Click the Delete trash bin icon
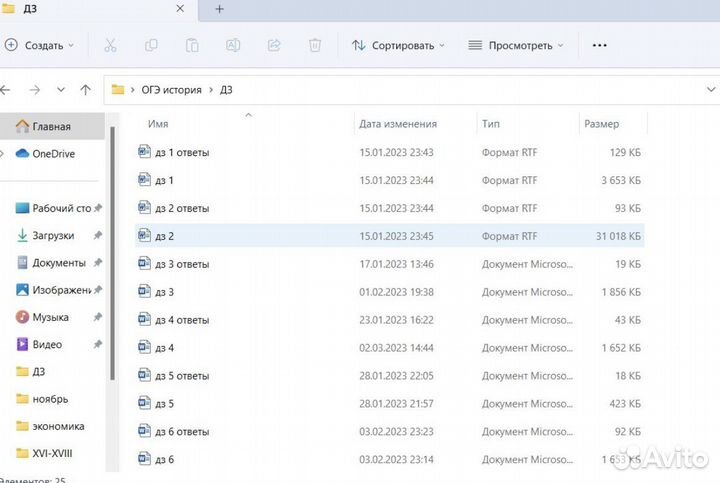720x483 pixels. (315, 45)
